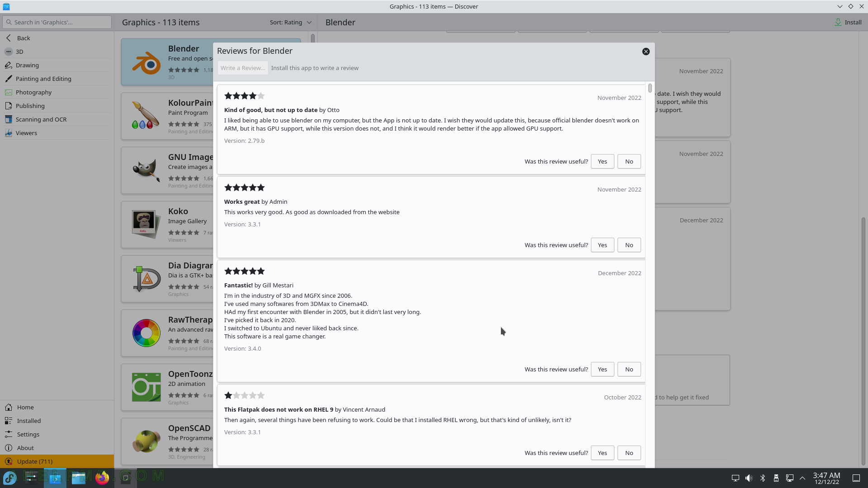Click the Discover icon in taskbar
Image resolution: width=868 pixels, height=488 pixels.
coord(55,478)
